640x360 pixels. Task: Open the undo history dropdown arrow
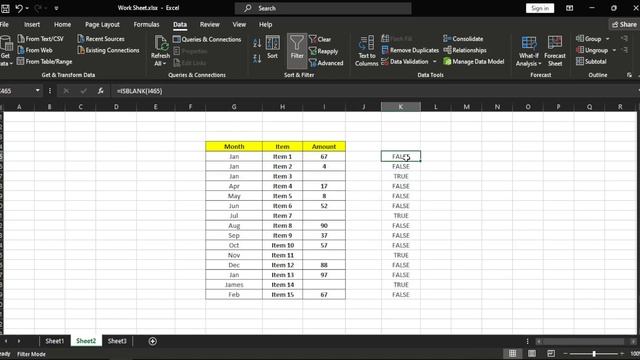pyautogui.click(x=27, y=8)
